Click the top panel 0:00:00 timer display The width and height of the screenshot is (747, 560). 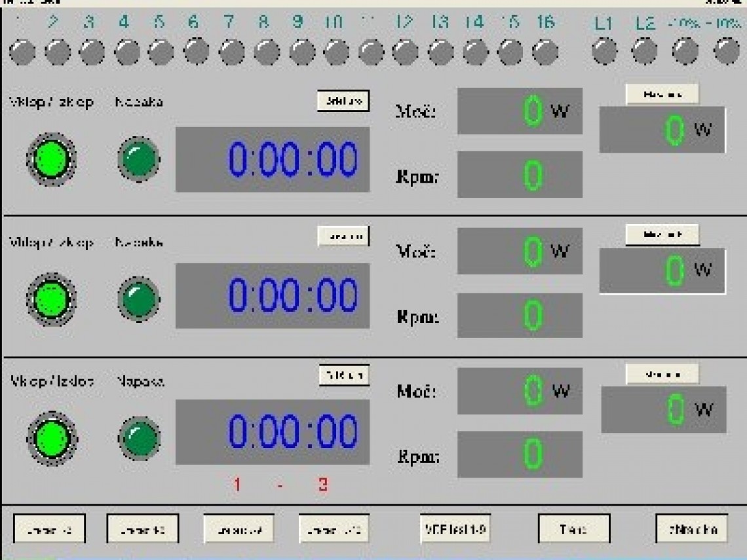coord(273,160)
